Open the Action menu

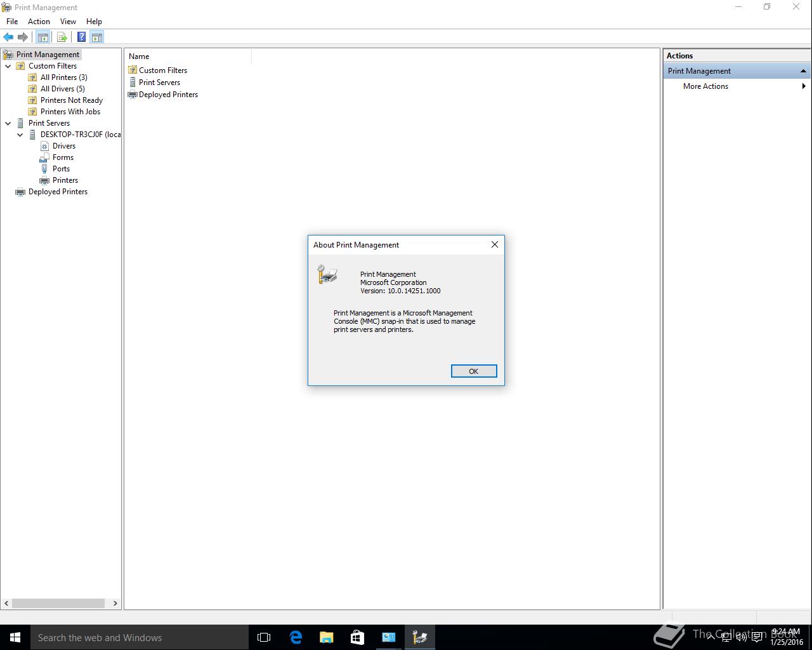[39, 22]
